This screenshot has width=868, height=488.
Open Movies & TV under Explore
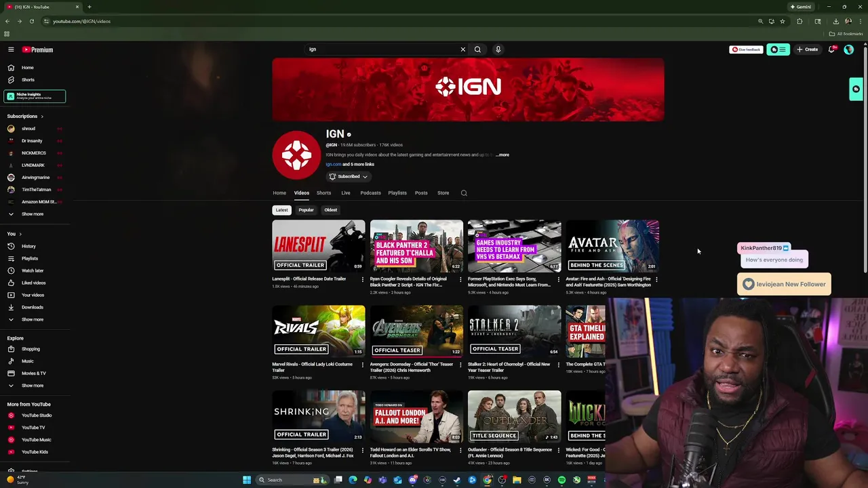click(x=34, y=373)
